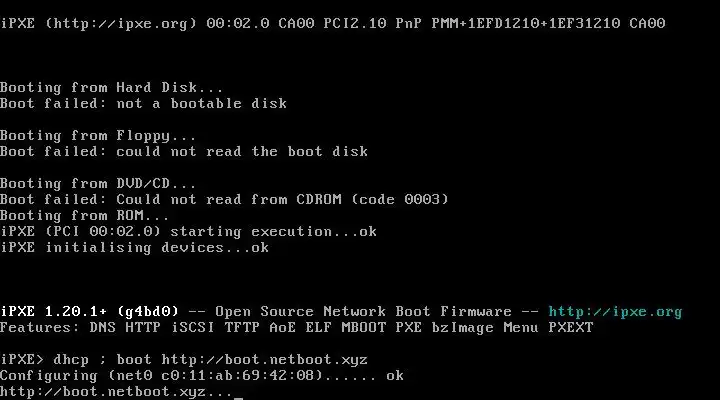Click the Features list line with DNS HTTP

[x=297, y=327]
